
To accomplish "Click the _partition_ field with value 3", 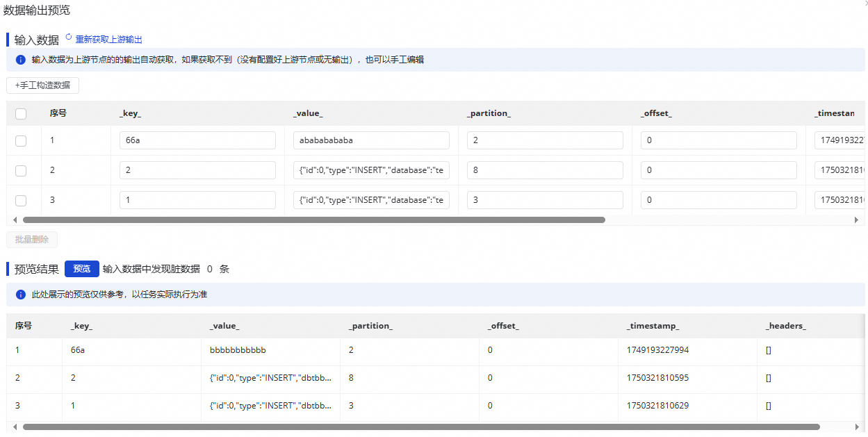I will point(545,200).
